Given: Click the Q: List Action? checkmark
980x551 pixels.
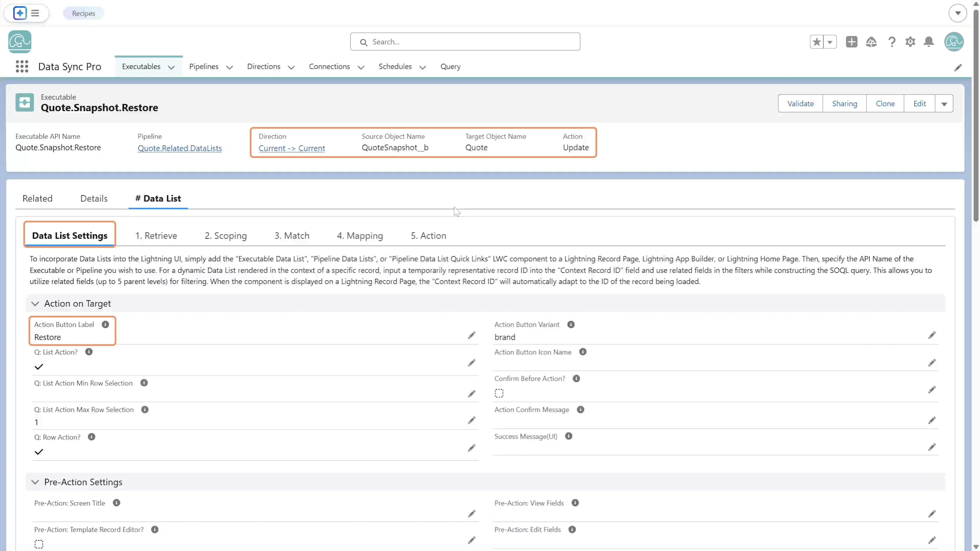Looking at the screenshot, I should tap(39, 367).
